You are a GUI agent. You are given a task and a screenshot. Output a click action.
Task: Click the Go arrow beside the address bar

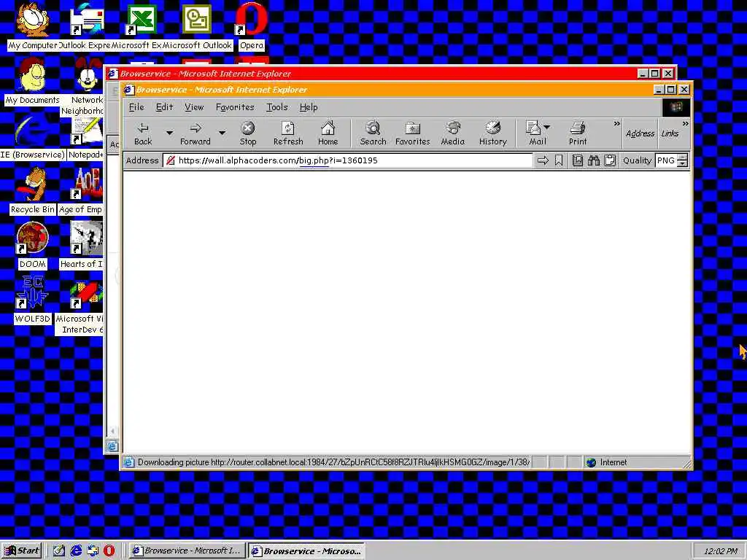[543, 160]
